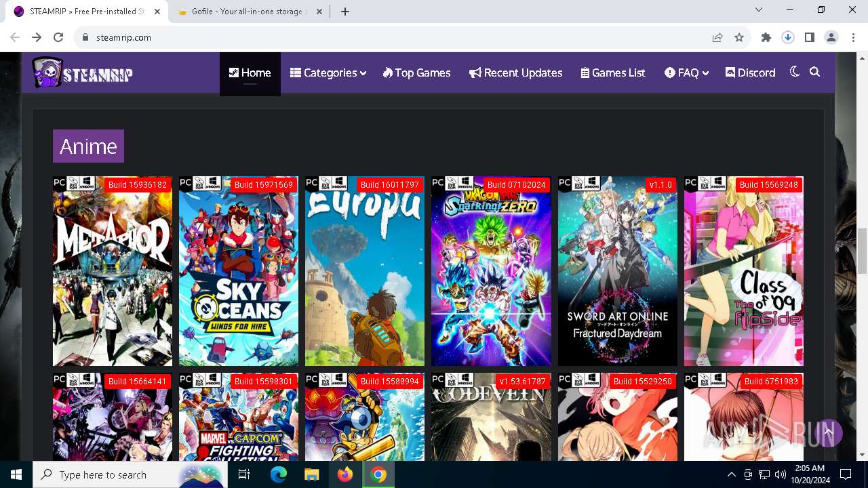Click the v1.1.0 version badge
868x488 pixels.
[660, 185]
